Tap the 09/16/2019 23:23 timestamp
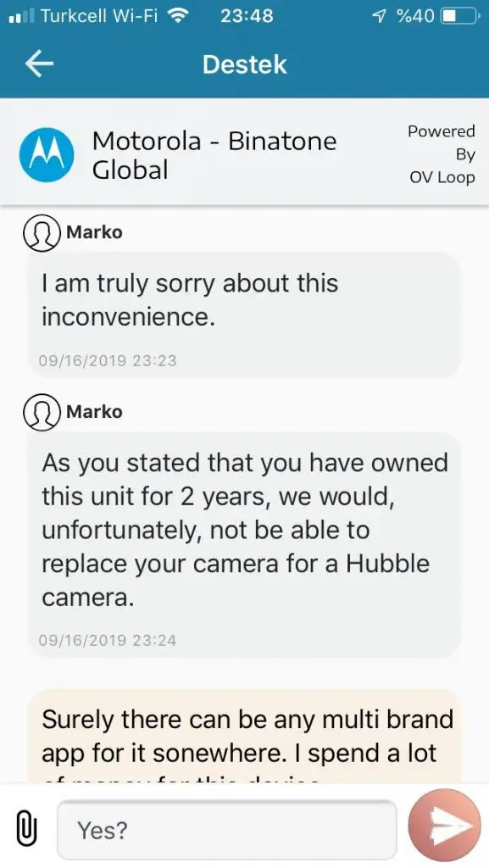 108,360
